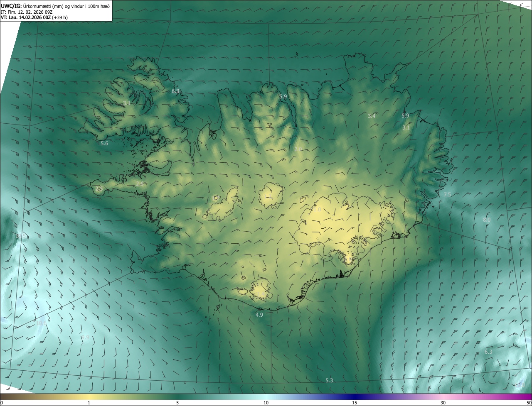Pick the 30 tick on the color legend
The image size is (532, 406).
443,403
